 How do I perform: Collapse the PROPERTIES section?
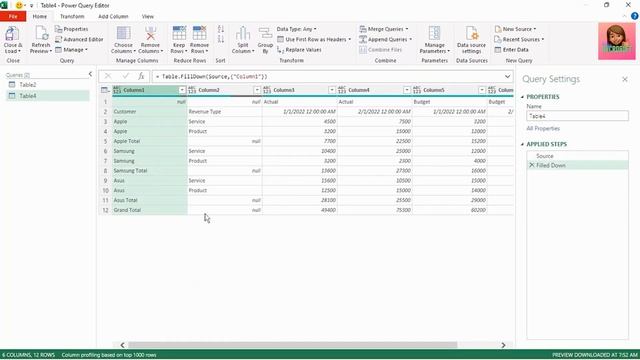tap(522, 97)
